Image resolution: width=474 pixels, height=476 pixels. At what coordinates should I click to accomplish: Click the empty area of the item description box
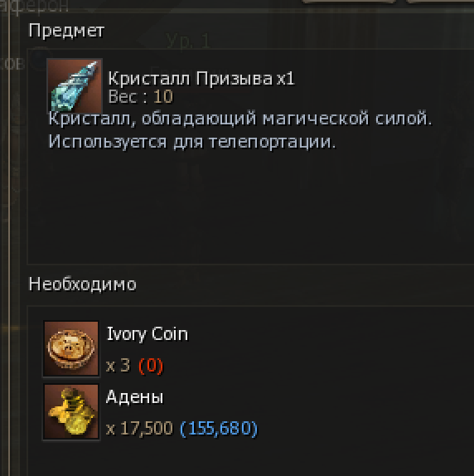[x=250, y=206]
